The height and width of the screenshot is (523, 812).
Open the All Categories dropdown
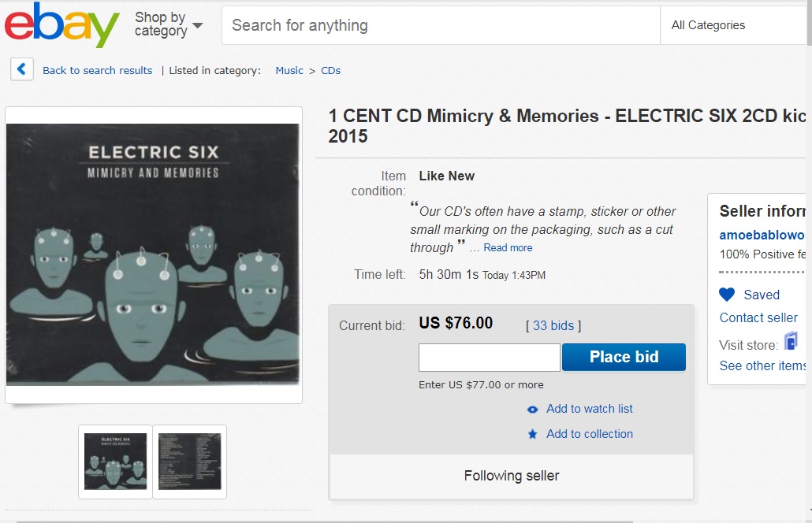click(x=733, y=25)
